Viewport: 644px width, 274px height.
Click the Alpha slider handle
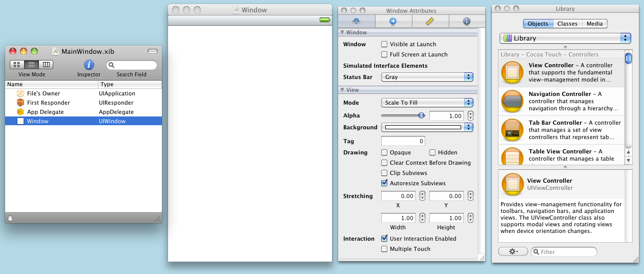point(422,115)
